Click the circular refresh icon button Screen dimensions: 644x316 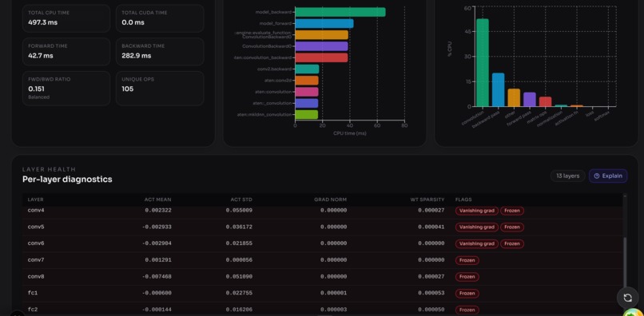[627, 298]
